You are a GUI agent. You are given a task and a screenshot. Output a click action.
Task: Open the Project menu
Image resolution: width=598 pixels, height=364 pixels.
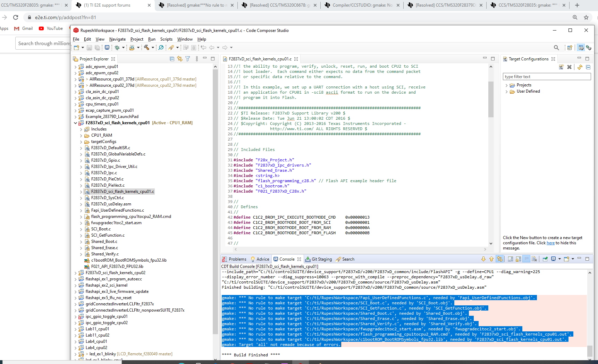click(x=137, y=39)
